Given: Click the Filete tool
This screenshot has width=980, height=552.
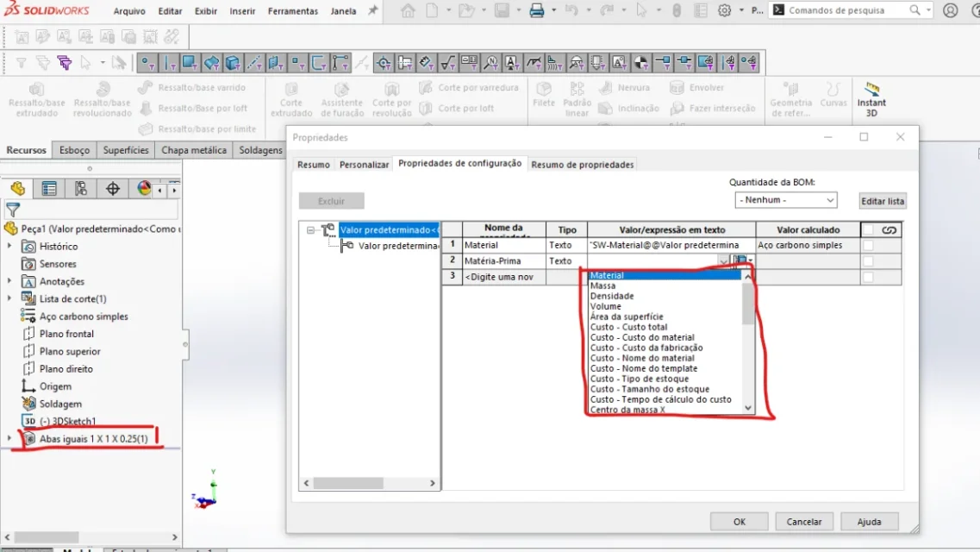Looking at the screenshot, I should point(544,95).
